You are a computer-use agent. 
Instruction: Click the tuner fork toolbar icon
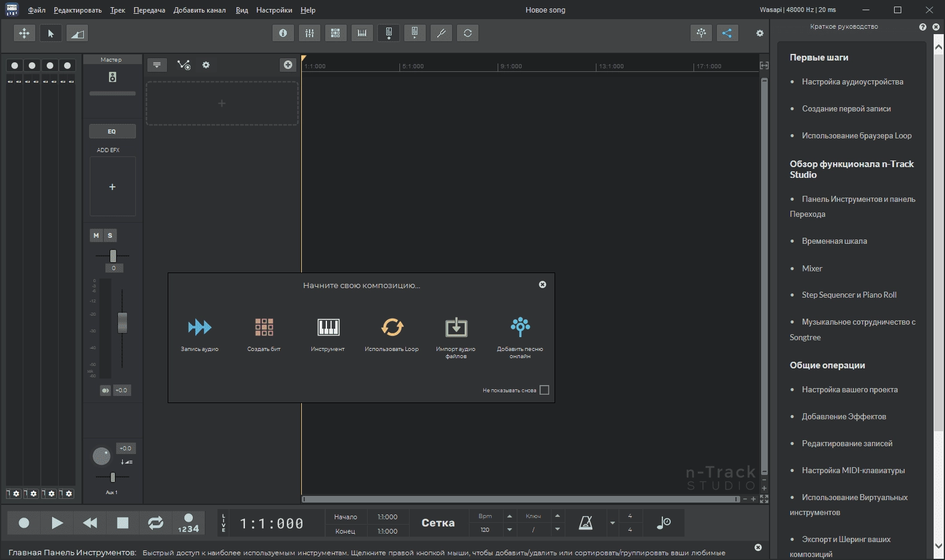coord(441,33)
